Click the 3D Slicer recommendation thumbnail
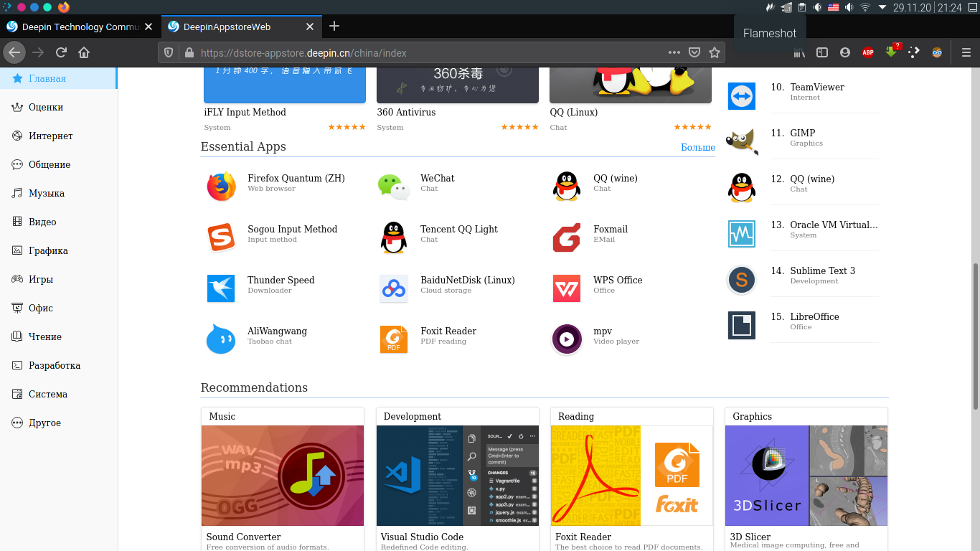Screen dimensions: 980x551 coord(806,476)
